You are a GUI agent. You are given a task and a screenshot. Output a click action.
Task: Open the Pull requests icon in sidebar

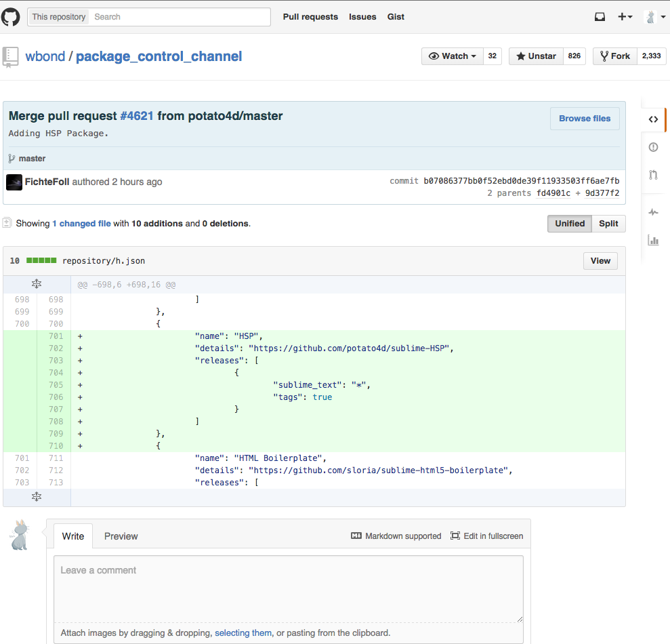point(653,175)
